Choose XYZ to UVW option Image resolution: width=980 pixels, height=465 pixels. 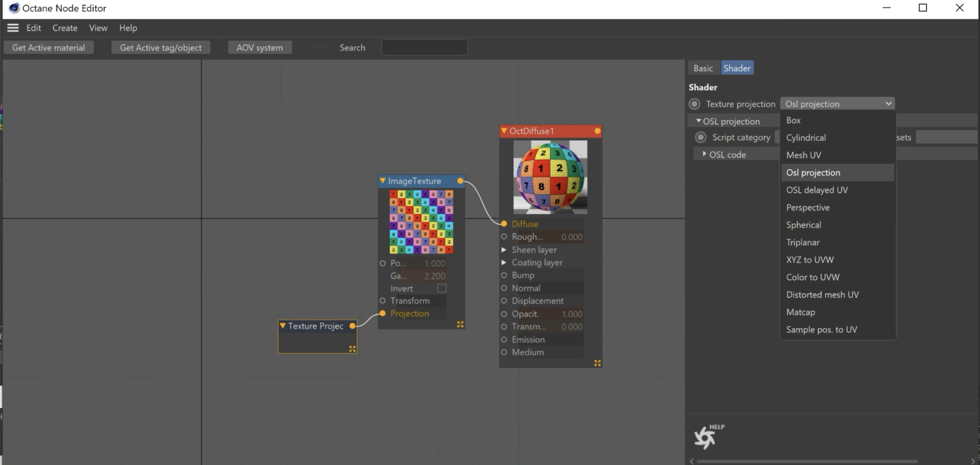pyautogui.click(x=837, y=260)
